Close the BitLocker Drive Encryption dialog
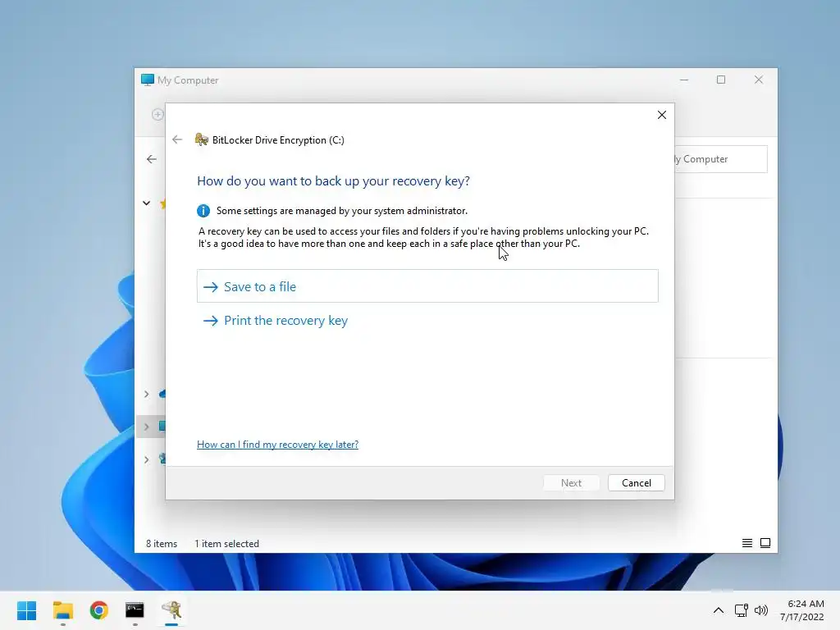 [x=662, y=115]
